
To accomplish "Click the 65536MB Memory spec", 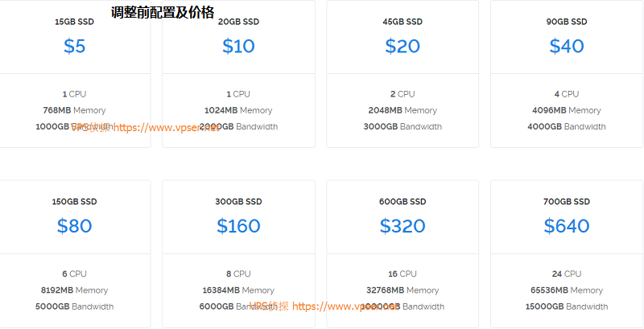I will 567,290.
